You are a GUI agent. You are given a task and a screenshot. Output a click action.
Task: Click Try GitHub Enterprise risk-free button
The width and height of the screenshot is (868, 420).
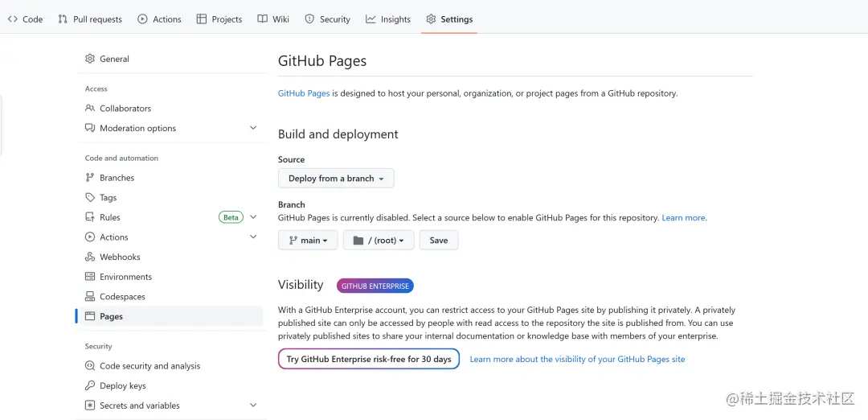point(369,359)
